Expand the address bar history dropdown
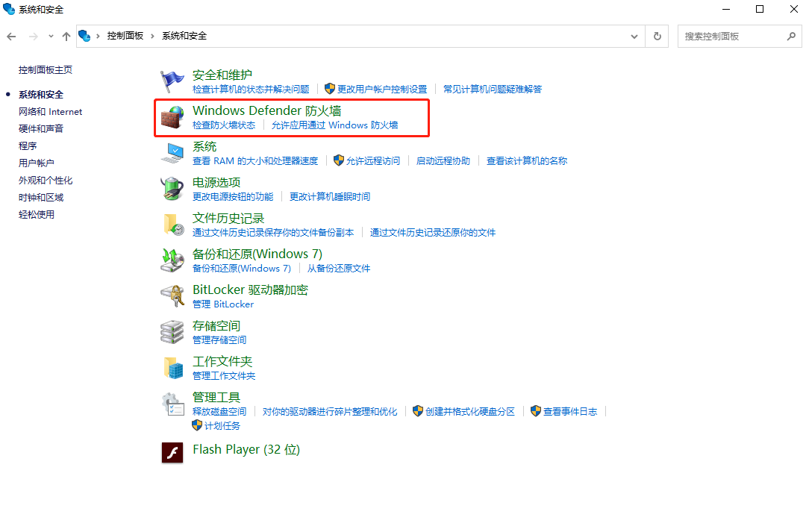 pos(634,36)
